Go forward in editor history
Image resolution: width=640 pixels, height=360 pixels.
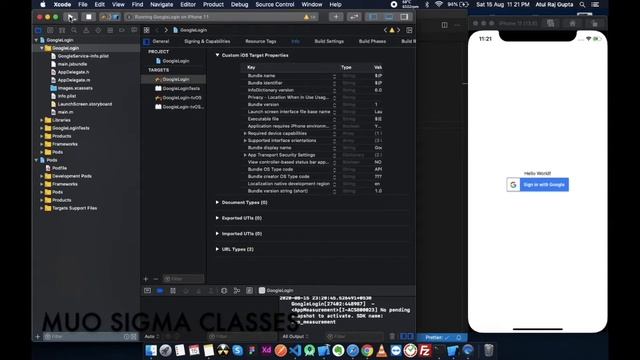pyautogui.click(x=166, y=30)
